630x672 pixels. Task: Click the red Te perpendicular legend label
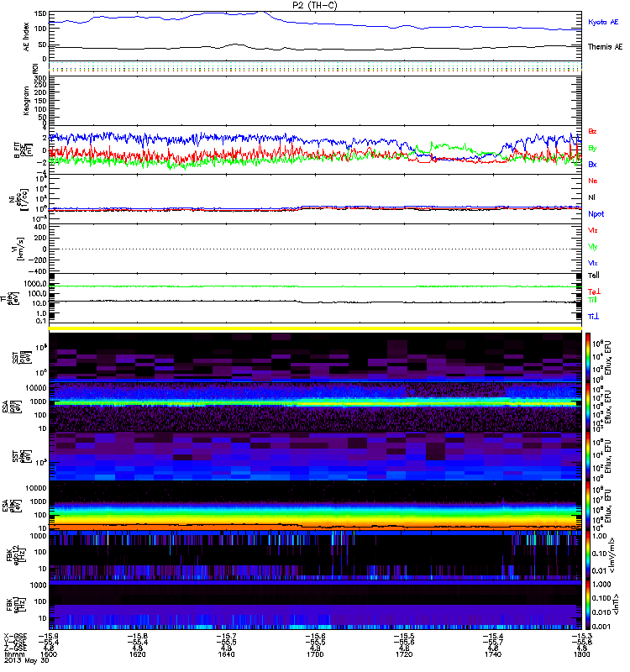594,291
